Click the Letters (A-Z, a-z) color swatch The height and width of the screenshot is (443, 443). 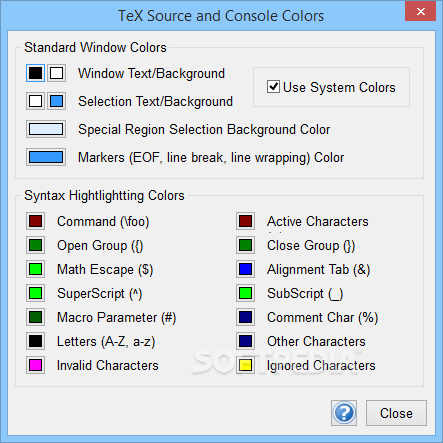pos(35,341)
